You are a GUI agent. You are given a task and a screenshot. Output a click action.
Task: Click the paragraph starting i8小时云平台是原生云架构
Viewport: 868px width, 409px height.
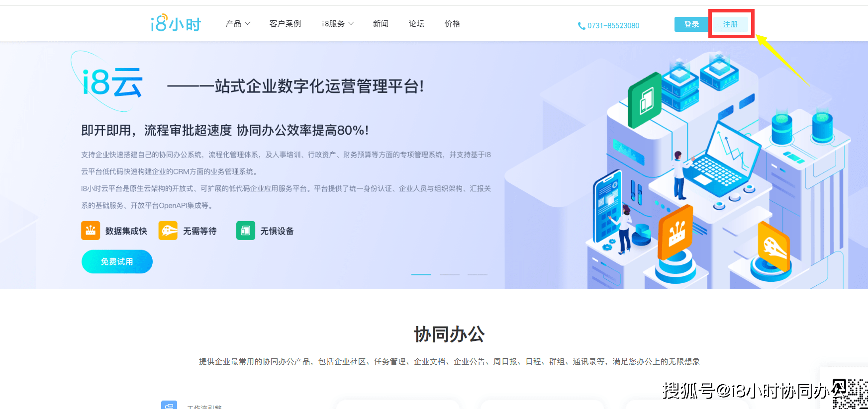click(x=286, y=197)
